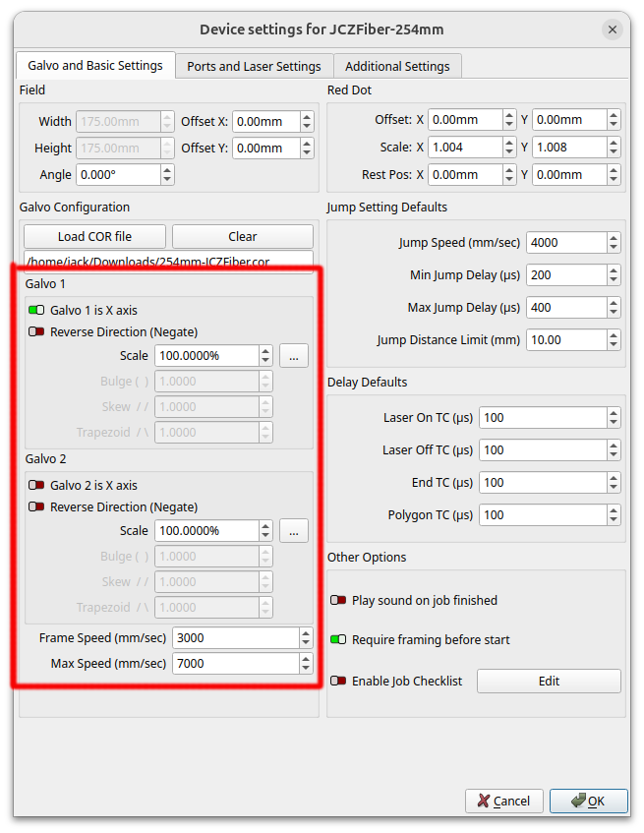Close the device settings dialog window
This screenshot has height=833, width=644.
click(x=613, y=30)
